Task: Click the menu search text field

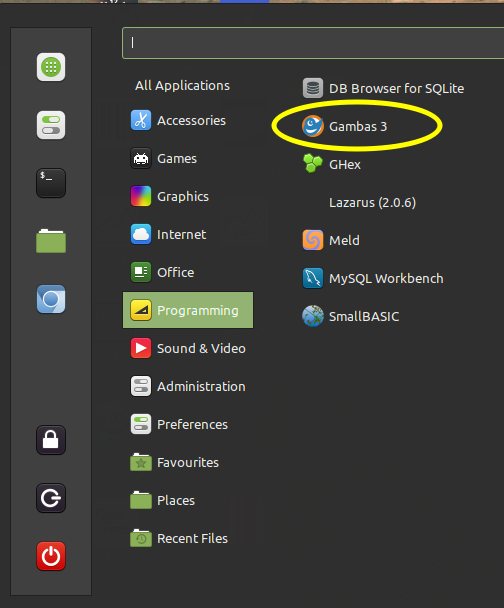Action: pyautogui.click(x=313, y=43)
